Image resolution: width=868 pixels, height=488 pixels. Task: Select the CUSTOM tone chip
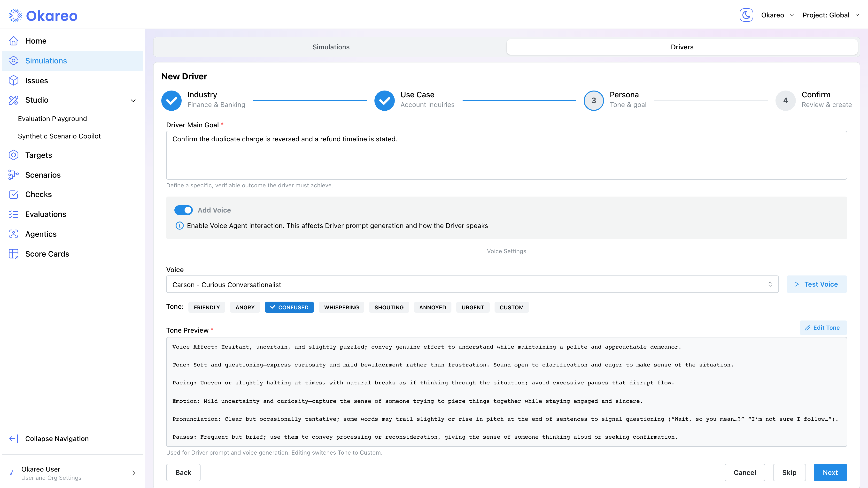511,307
